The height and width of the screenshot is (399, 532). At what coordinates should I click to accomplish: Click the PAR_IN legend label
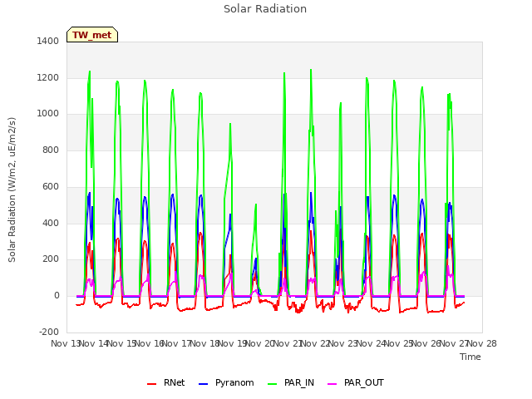[299, 382]
